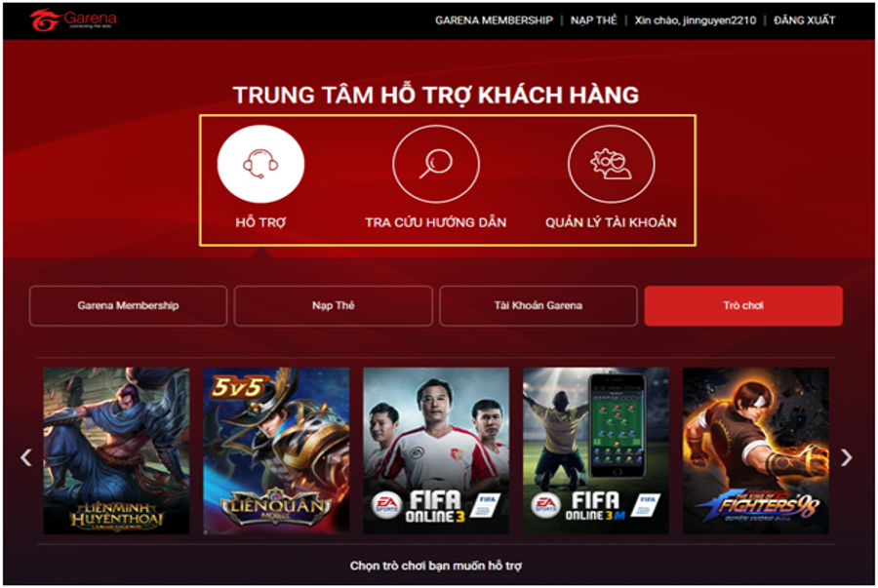The image size is (878, 588).
Task: Select the Quản Lý Tài Khoản gear-user icon
Action: 611,164
